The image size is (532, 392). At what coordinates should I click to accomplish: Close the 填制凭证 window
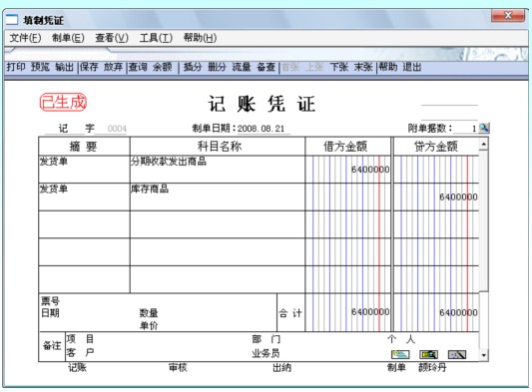click(x=508, y=15)
